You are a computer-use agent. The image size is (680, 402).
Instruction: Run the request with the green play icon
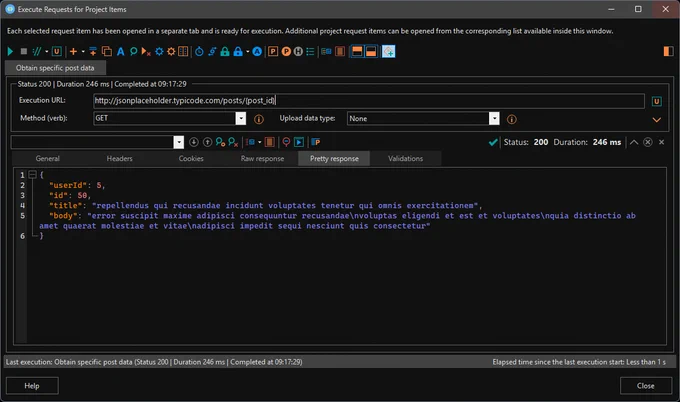[x=10, y=52]
